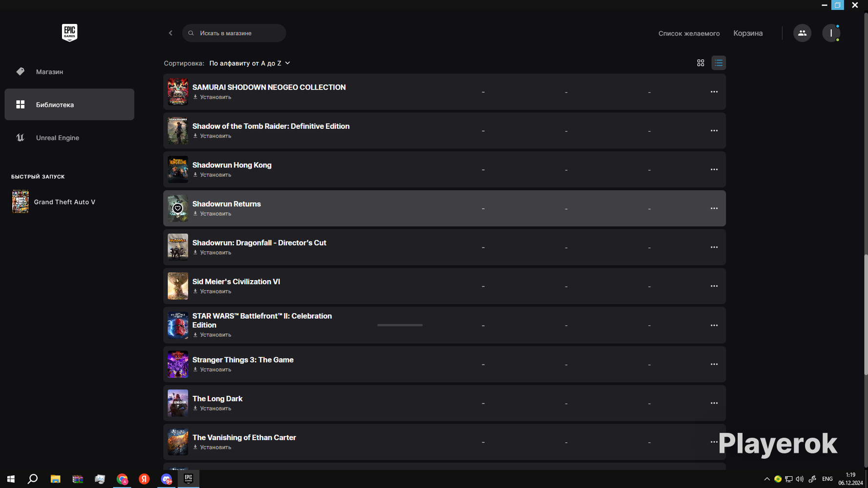
Task: Open Yandex browser from the taskbar
Action: (x=144, y=479)
